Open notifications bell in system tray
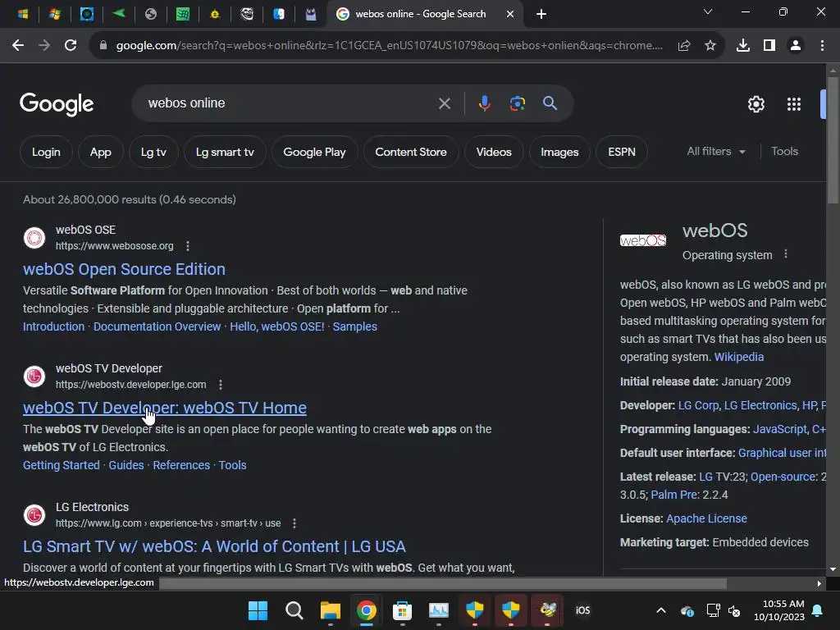This screenshot has width=840, height=630. pyautogui.click(x=818, y=610)
